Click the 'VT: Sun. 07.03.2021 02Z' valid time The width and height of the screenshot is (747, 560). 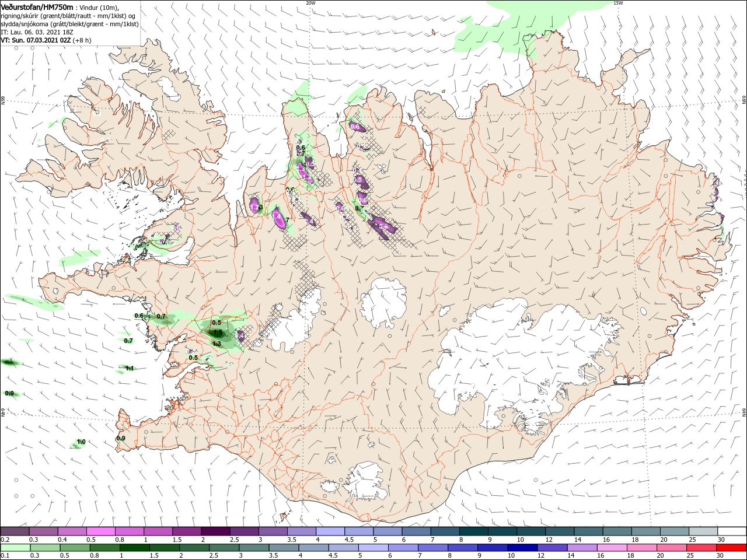[36, 40]
